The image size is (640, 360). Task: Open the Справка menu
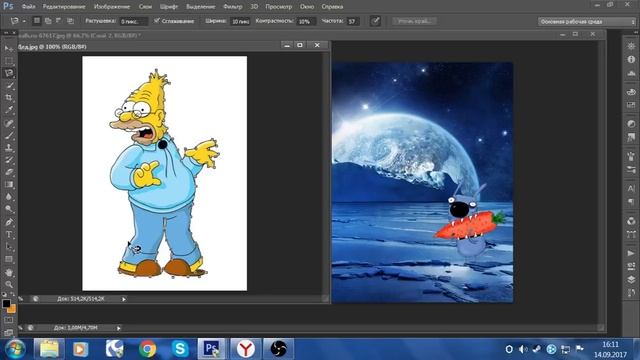coord(332,7)
